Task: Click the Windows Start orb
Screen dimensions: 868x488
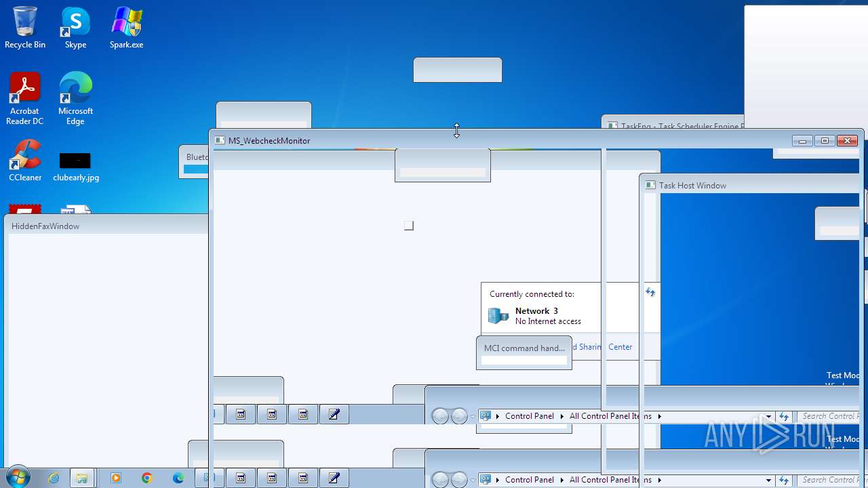Action: [x=18, y=478]
